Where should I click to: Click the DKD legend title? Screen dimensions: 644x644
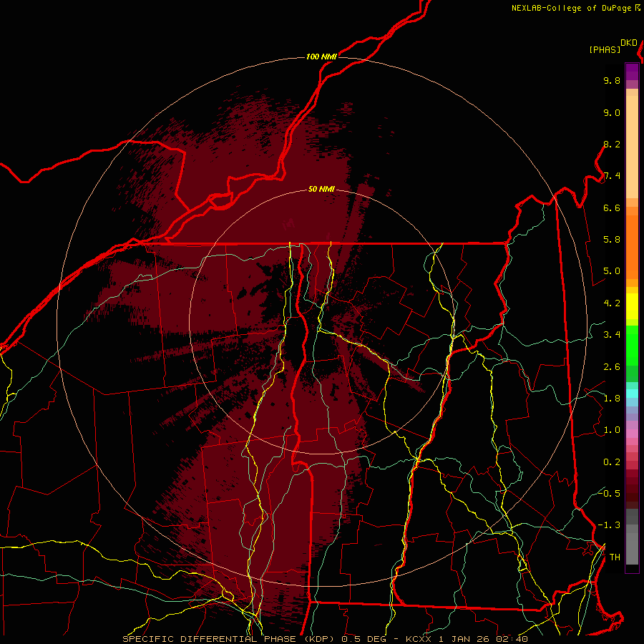[629, 43]
